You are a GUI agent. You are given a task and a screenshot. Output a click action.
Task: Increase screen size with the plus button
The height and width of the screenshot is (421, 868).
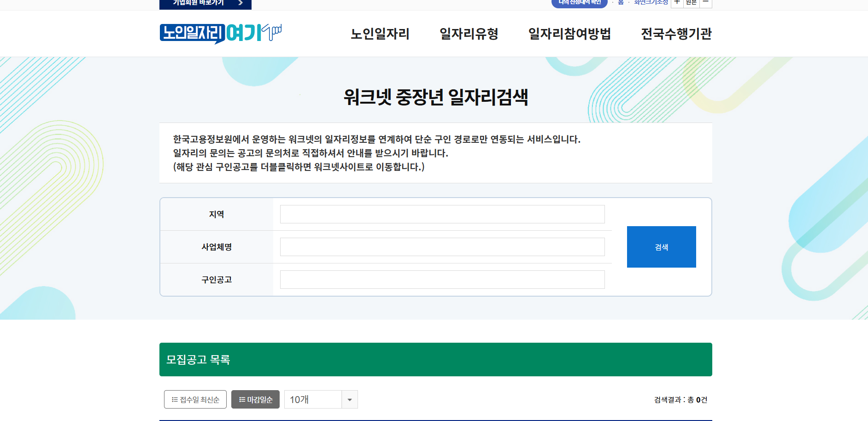pyautogui.click(x=677, y=3)
